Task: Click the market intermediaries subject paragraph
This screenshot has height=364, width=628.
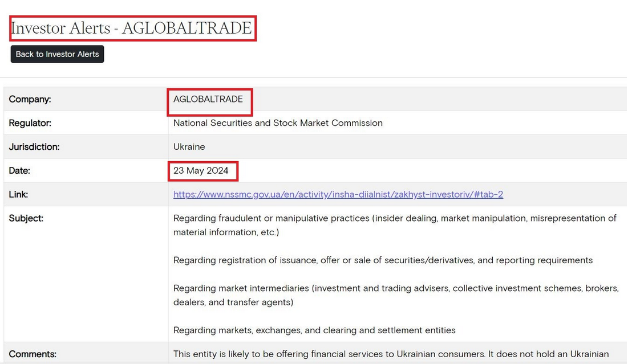Action: (395, 295)
